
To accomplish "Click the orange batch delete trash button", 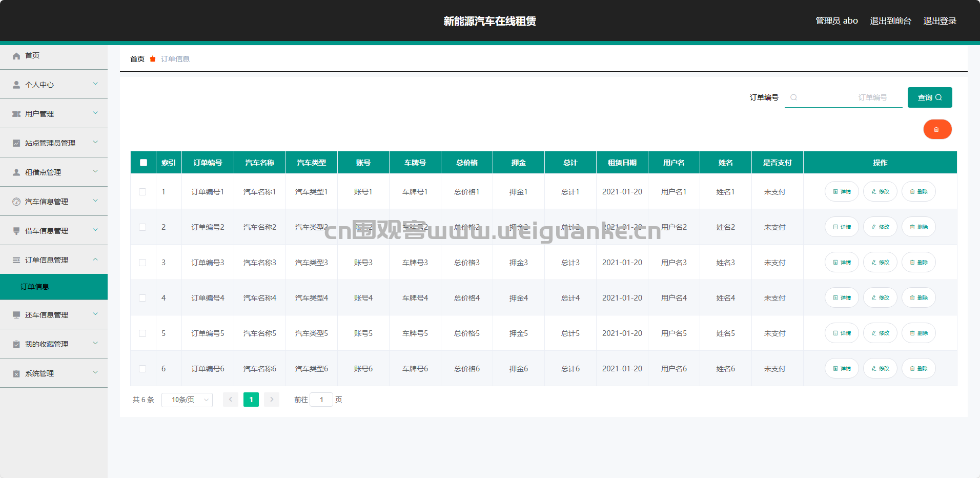I will click(x=937, y=129).
